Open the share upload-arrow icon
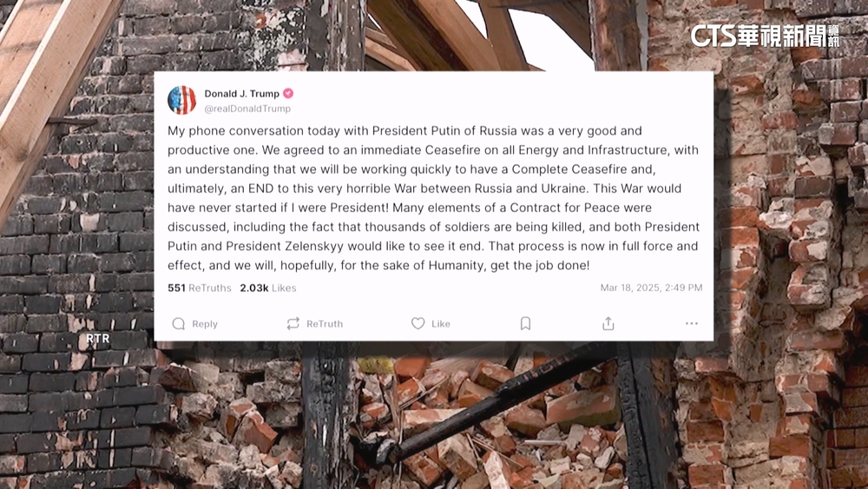The height and width of the screenshot is (489, 868). pyautogui.click(x=608, y=323)
